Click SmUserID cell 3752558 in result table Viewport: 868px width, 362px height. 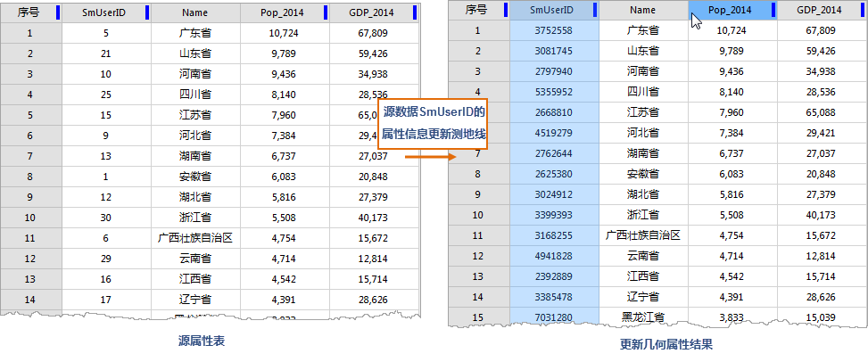554,30
